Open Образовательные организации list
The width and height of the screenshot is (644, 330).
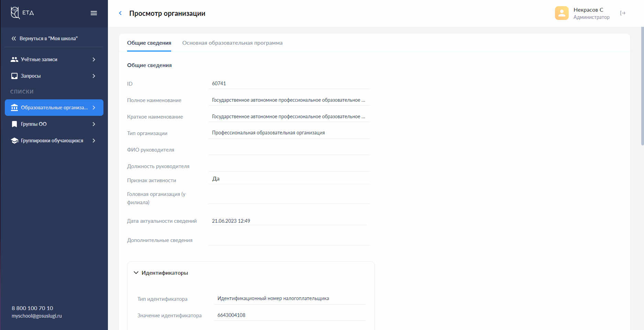click(x=54, y=108)
